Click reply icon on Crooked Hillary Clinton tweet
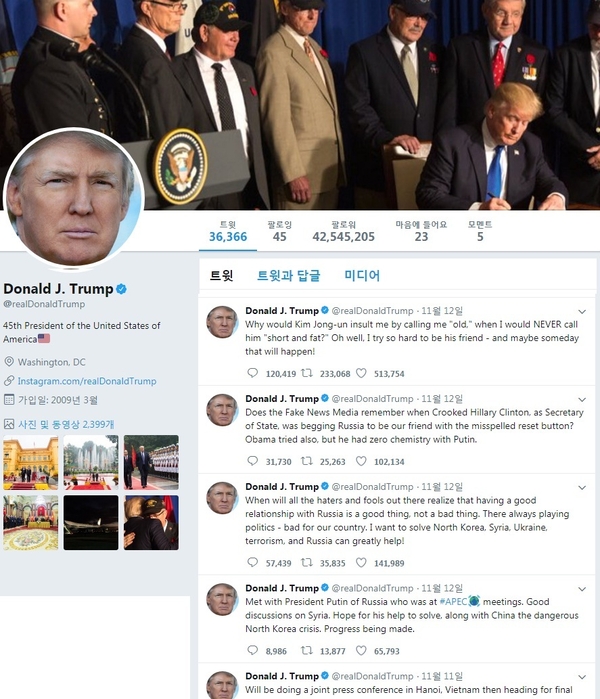Viewport: 600px width, 699px height. (x=252, y=461)
